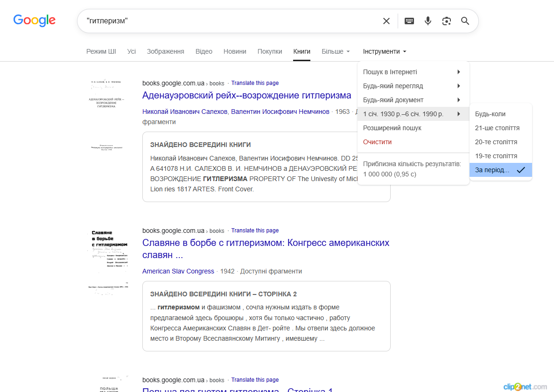
Task: Click books.google.com.ua URL of first result
Action: tap(173, 84)
